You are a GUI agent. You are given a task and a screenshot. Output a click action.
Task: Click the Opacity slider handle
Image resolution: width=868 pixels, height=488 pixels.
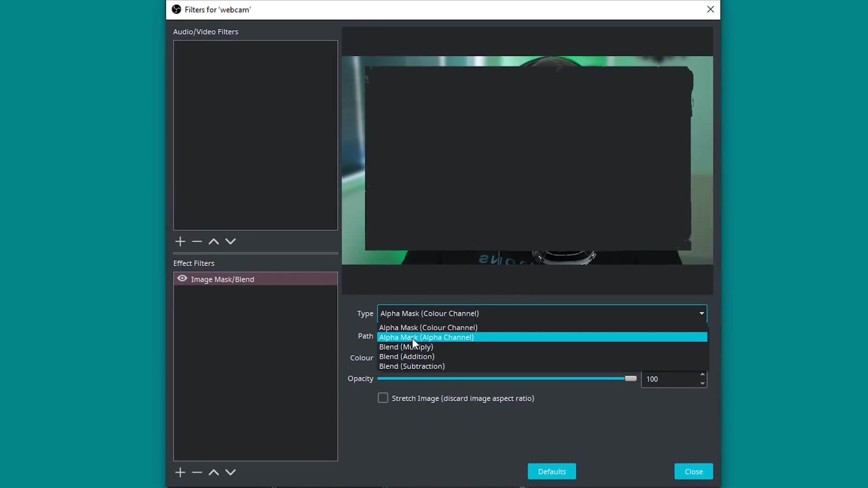click(x=631, y=379)
